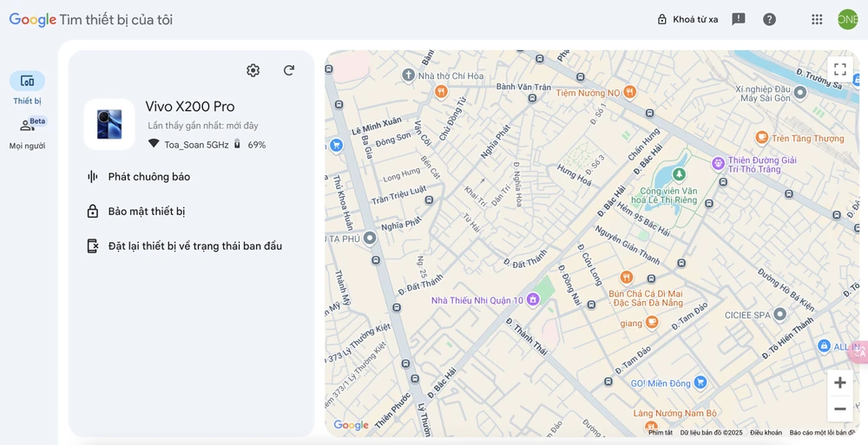Click the Tiệm Nướng NỌ restaurant marker
Image resolution: width=868 pixels, height=445 pixels.
point(629,92)
